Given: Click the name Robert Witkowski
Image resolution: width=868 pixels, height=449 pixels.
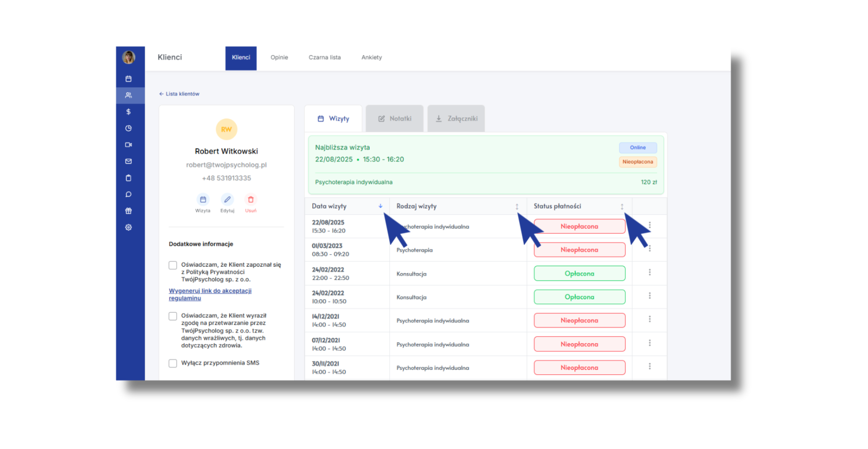Looking at the screenshot, I should (226, 151).
